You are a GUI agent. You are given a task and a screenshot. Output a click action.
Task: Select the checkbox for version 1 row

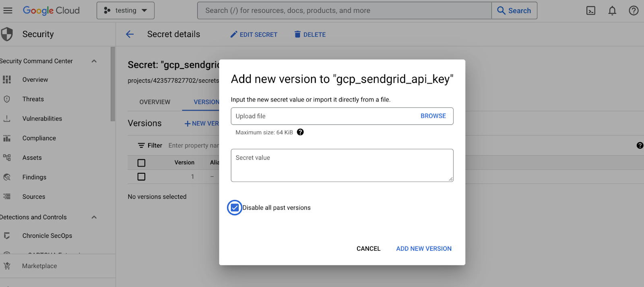pyautogui.click(x=141, y=177)
